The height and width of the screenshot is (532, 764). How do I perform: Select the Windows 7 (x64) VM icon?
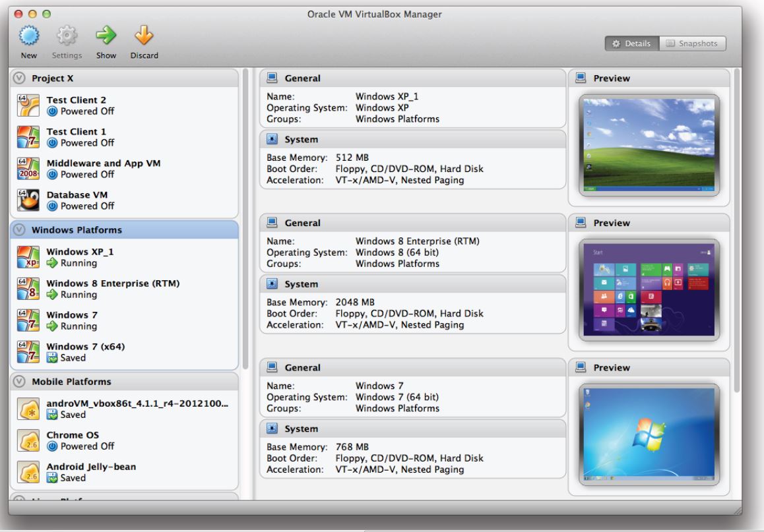(x=28, y=352)
